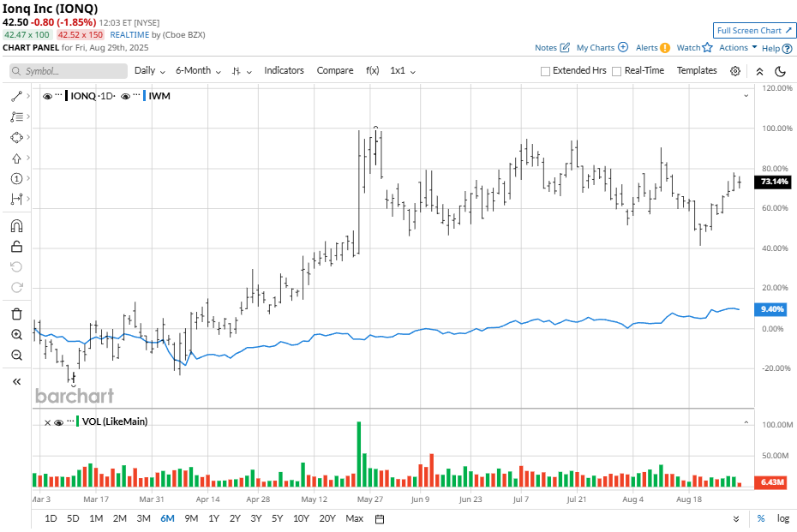Viewport: 797px width, 532px height.
Task: Open VOL indicator options ellipsis
Action: click(70, 421)
